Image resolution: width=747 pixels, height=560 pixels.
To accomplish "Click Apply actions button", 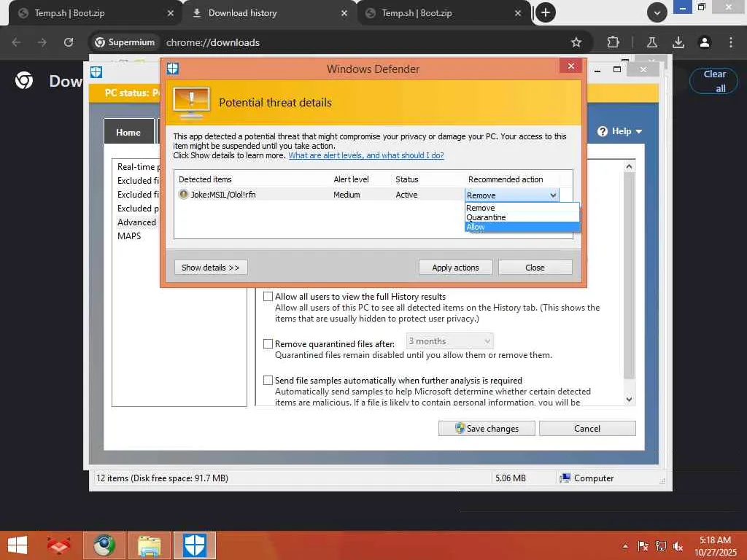I will (455, 268).
